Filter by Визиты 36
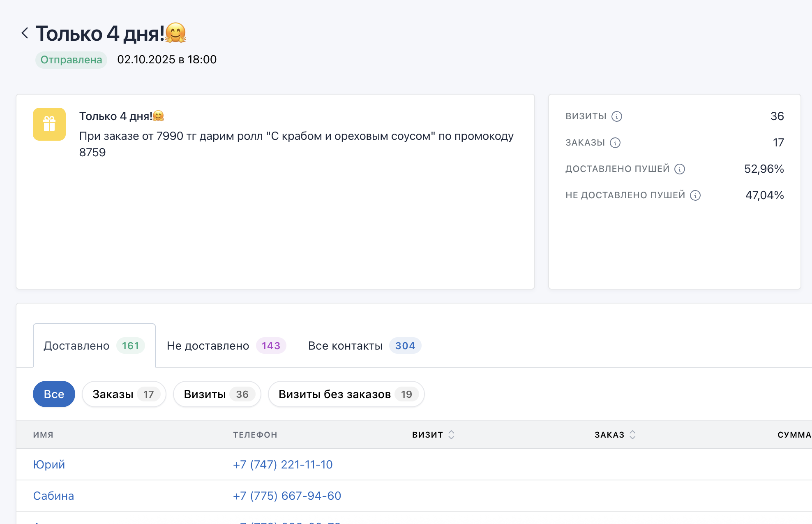 [x=217, y=394]
